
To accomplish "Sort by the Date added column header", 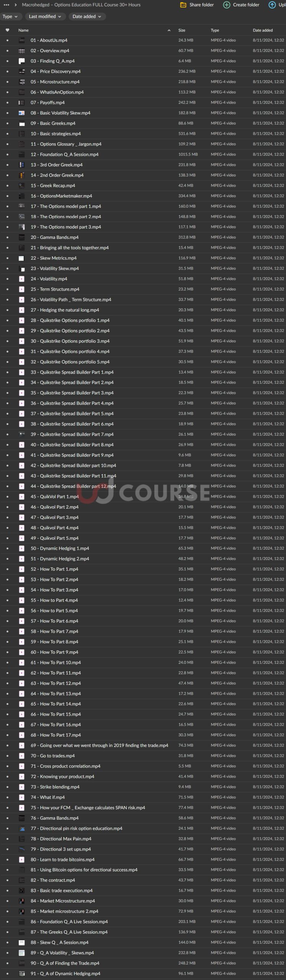I will point(263,30).
